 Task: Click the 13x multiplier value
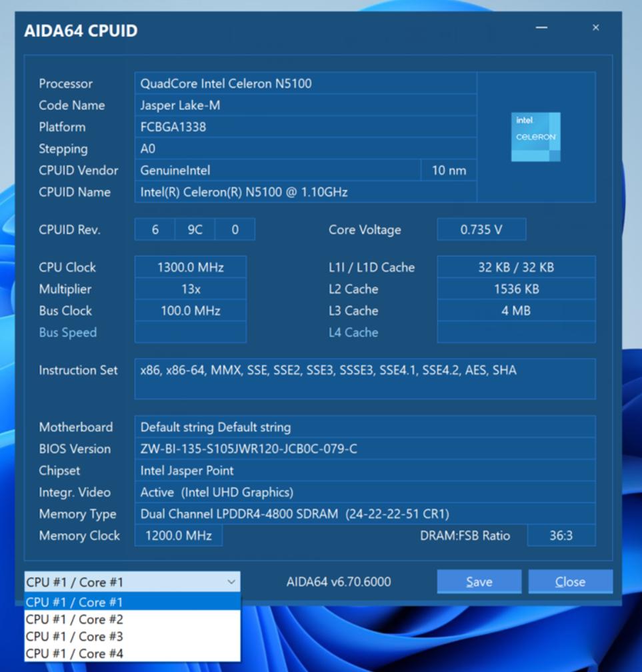click(190, 289)
